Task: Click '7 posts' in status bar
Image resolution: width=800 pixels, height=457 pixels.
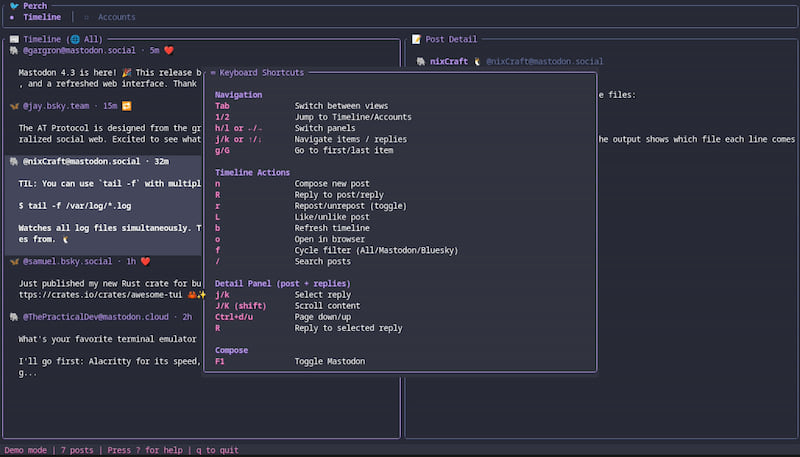Action: (x=77, y=450)
